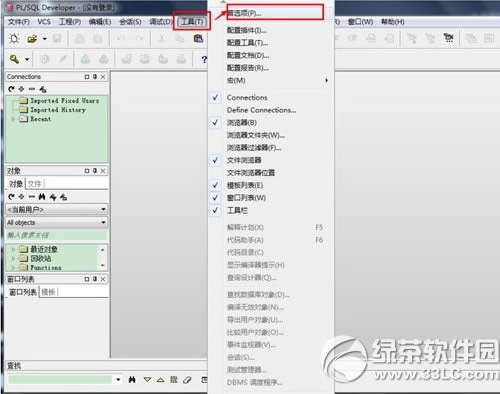Click the refresh icon in the Connections panel
Image resolution: width=500 pixels, height=394 pixels.
tap(12, 89)
